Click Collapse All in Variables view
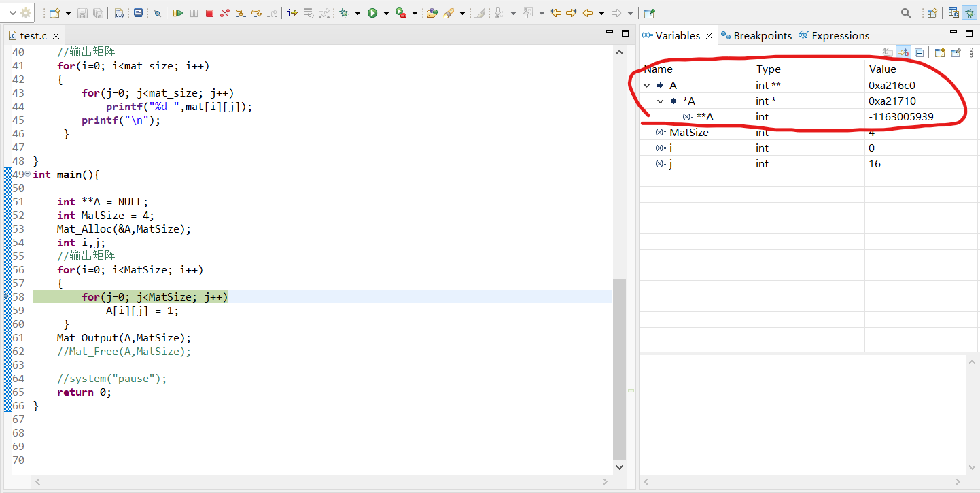Image resolution: width=980 pixels, height=493 pixels. point(919,52)
